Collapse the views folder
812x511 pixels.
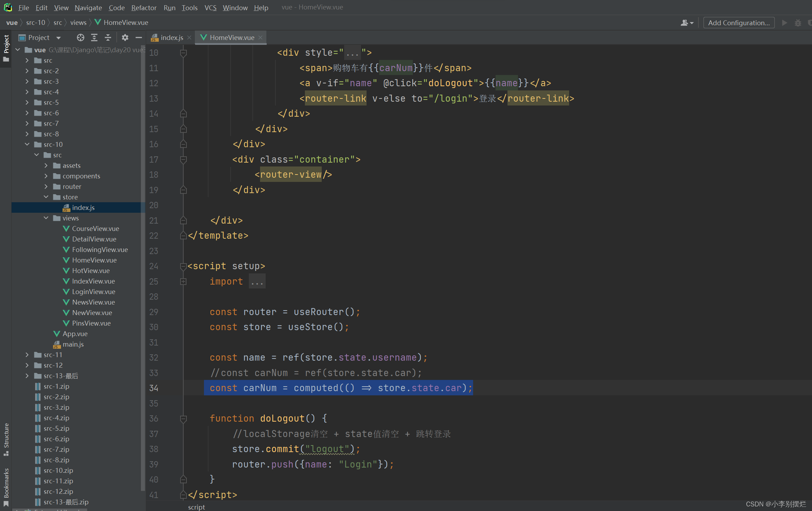(x=46, y=218)
